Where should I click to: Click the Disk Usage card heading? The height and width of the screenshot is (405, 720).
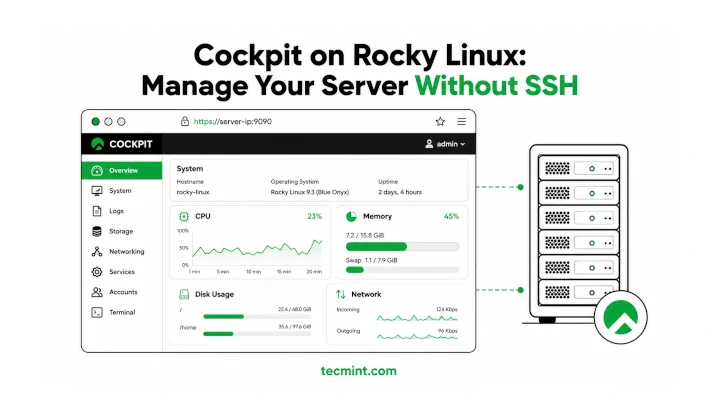214,294
